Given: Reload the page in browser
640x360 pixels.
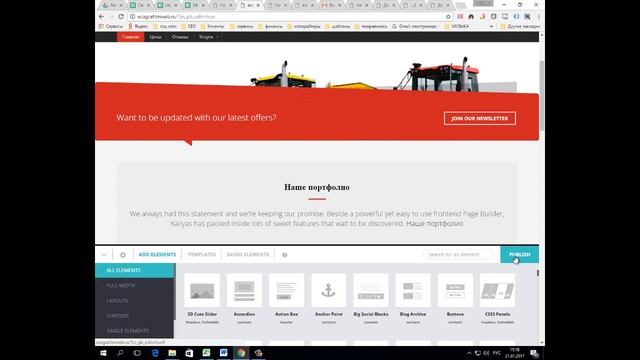Looking at the screenshot, I should (x=121, y=16).
